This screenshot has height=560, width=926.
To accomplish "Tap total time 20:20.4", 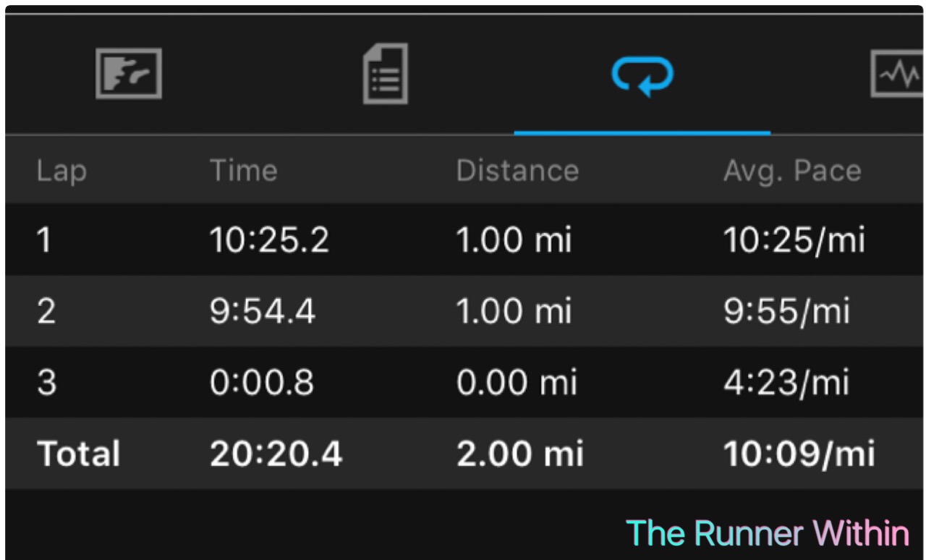I will [x=276, y=454].
